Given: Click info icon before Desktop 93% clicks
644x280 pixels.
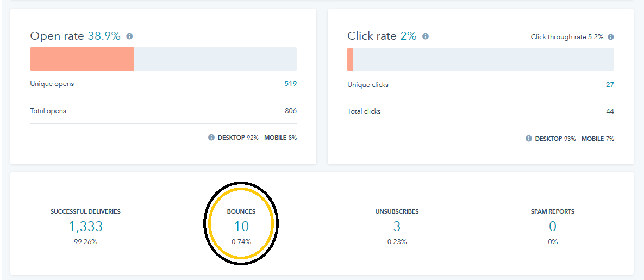Looking at the screenshot, I should [529, 139].
